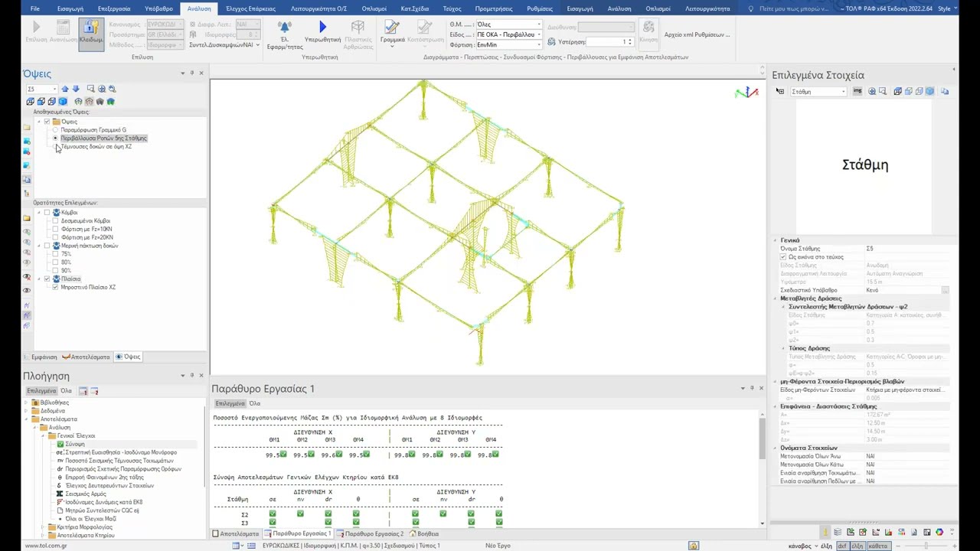Click the down arrow icon in Όψεις toolbar
980x551 pixels.
76,89
